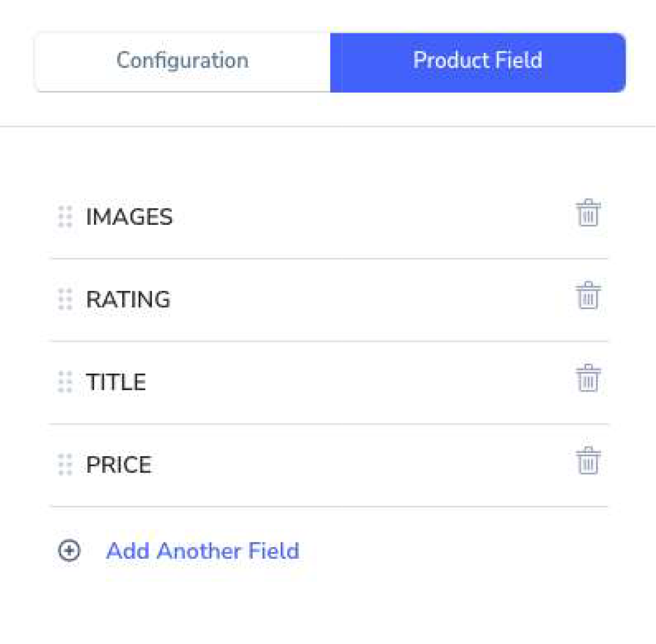Image resolution: width=656 pixels, height=644 pixels.
Task: Grab the drag handle next to IMAGES
Action: point(65,216)
